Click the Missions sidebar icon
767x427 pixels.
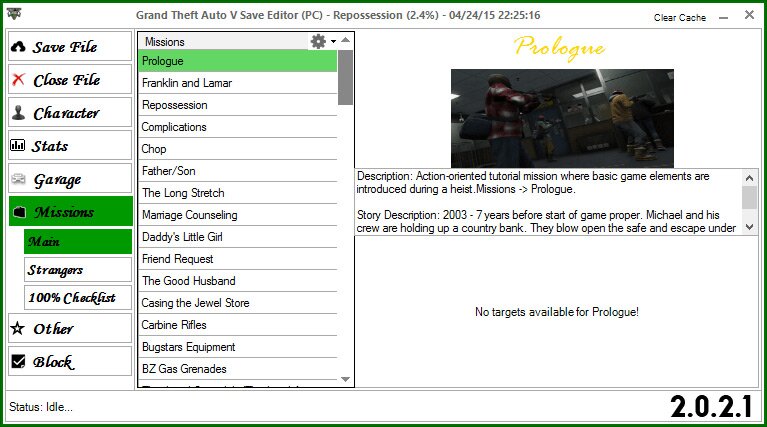[x=18, y=212]
